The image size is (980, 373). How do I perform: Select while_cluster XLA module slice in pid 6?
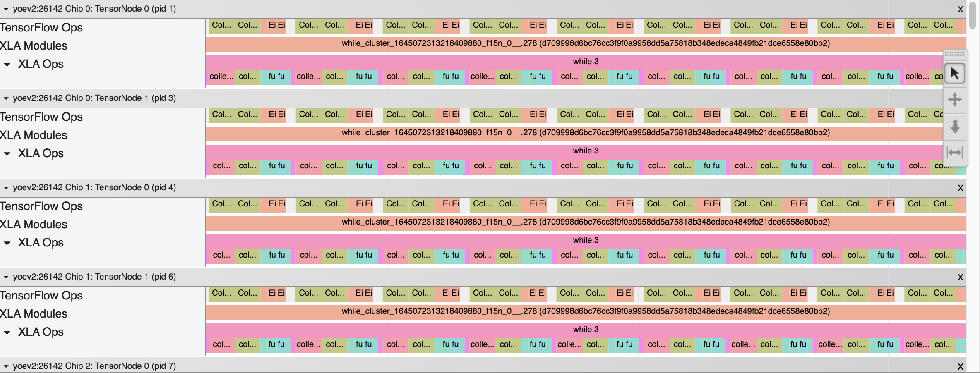pyautogui.click(x=586, y=312)
